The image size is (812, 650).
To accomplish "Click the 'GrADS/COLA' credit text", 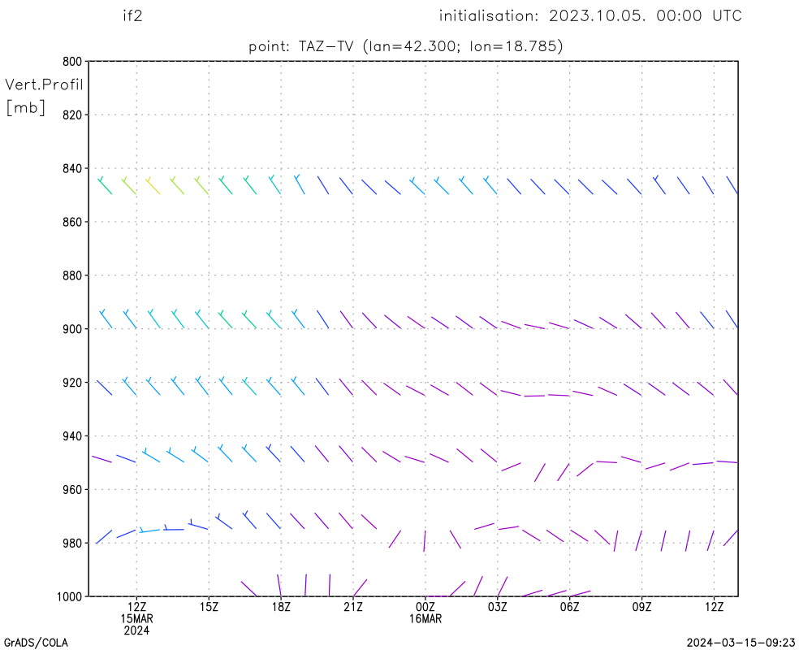I will click(x=36, y=643).
